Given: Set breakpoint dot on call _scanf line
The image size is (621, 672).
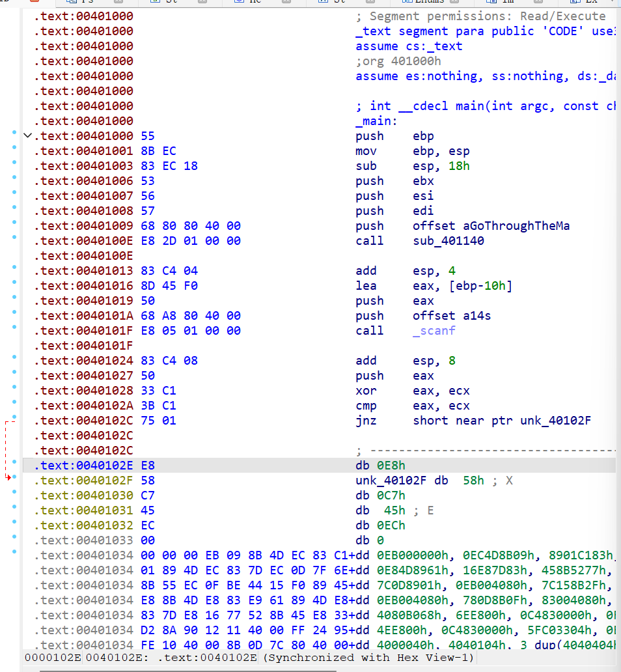Looking at the screenshot, I should click(x=14, y=328).
